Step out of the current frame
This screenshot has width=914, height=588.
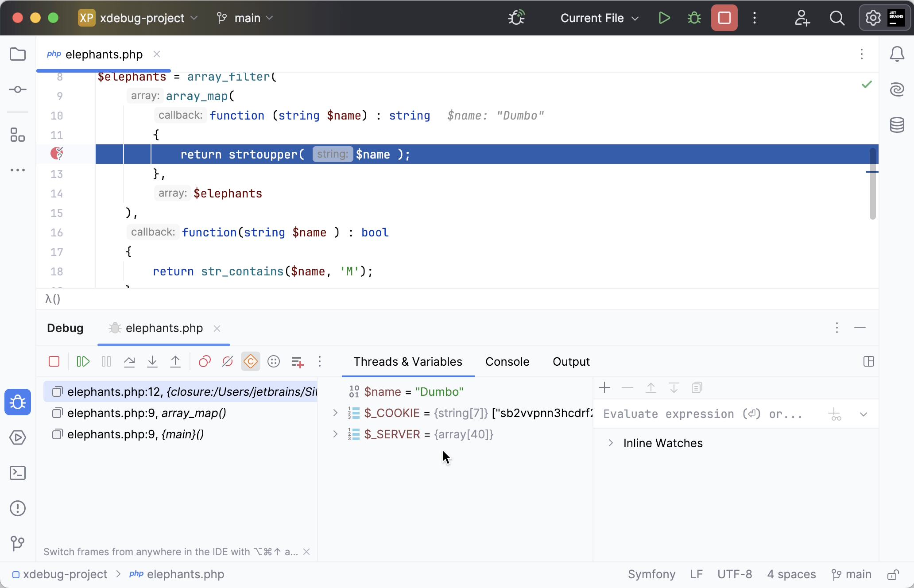pos(175,361)
